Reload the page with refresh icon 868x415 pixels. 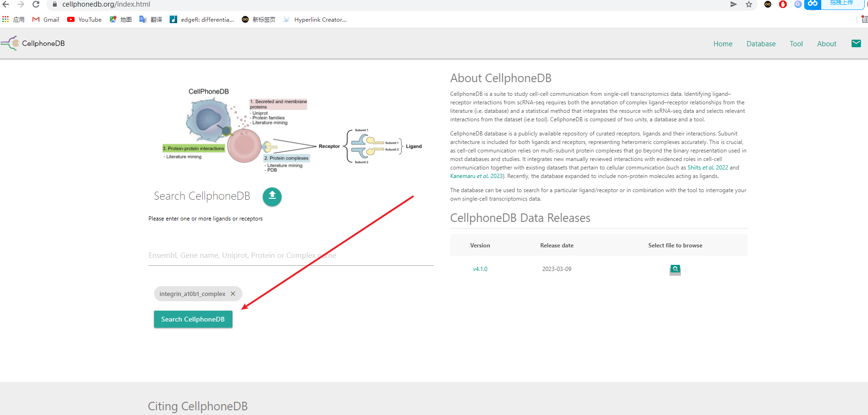[x=36, y=4]
